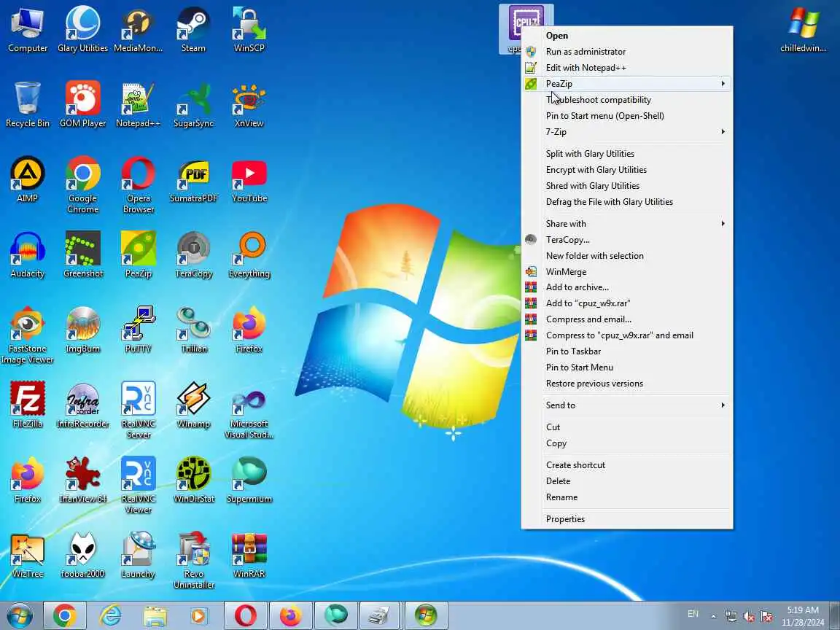Select the WizTree desktop icon
Screen dimensions: 840x630
[x=27, y=554]
